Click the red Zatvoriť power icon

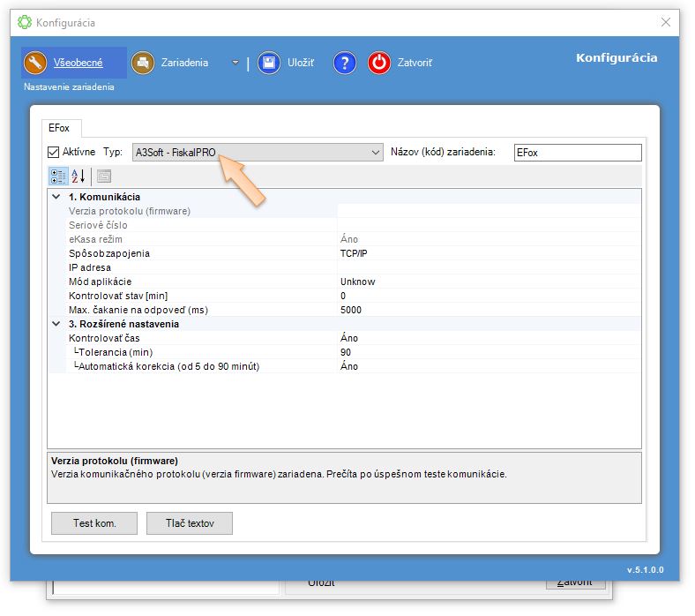(x=378, y=63)
